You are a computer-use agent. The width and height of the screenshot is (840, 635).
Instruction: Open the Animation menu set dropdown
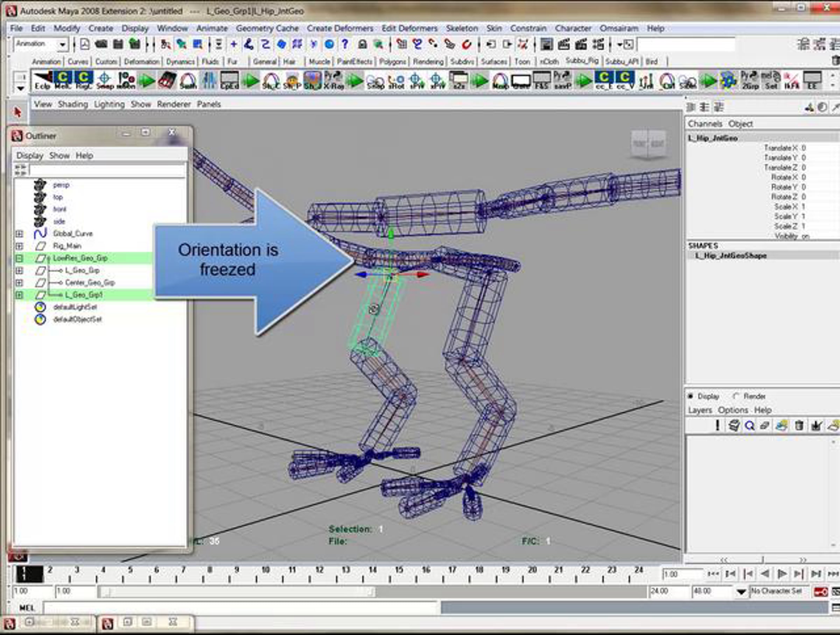[x=63, y=45]
